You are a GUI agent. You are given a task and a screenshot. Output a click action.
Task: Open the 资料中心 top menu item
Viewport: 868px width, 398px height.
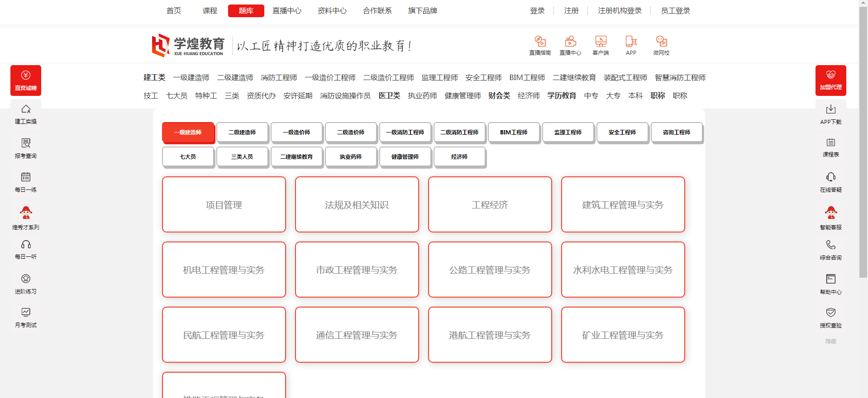(x=332, y=11)
